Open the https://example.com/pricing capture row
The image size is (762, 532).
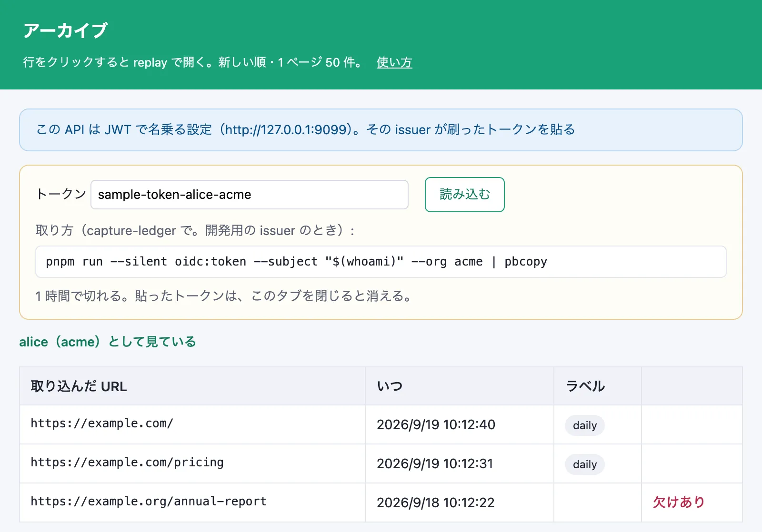pos(381,463)
